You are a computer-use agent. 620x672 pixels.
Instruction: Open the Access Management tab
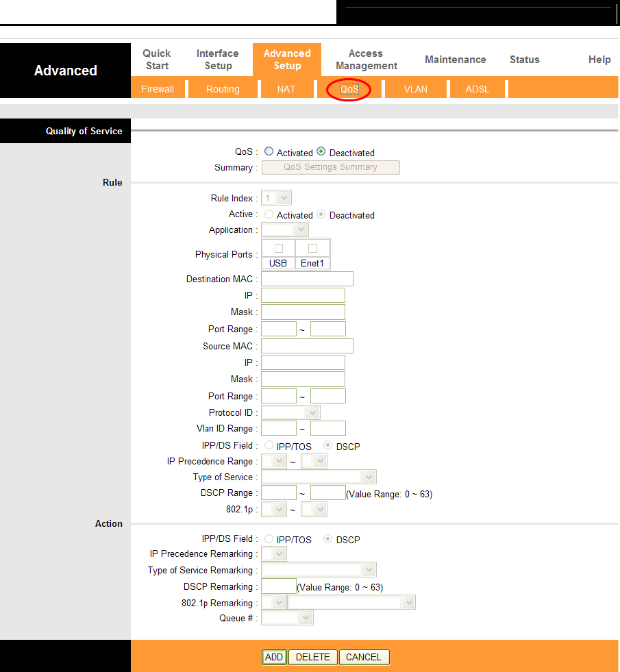tap(366, 60)
